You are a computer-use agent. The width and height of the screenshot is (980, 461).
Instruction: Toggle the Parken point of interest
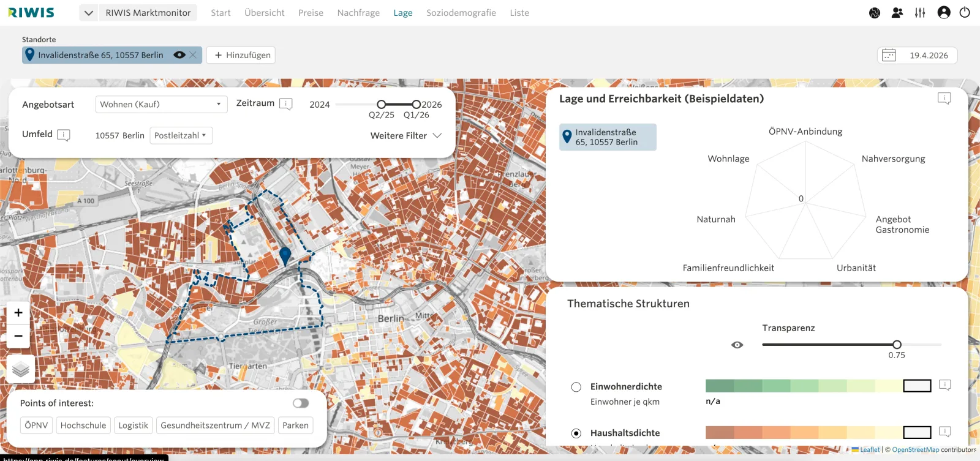[x=295, y=425]
